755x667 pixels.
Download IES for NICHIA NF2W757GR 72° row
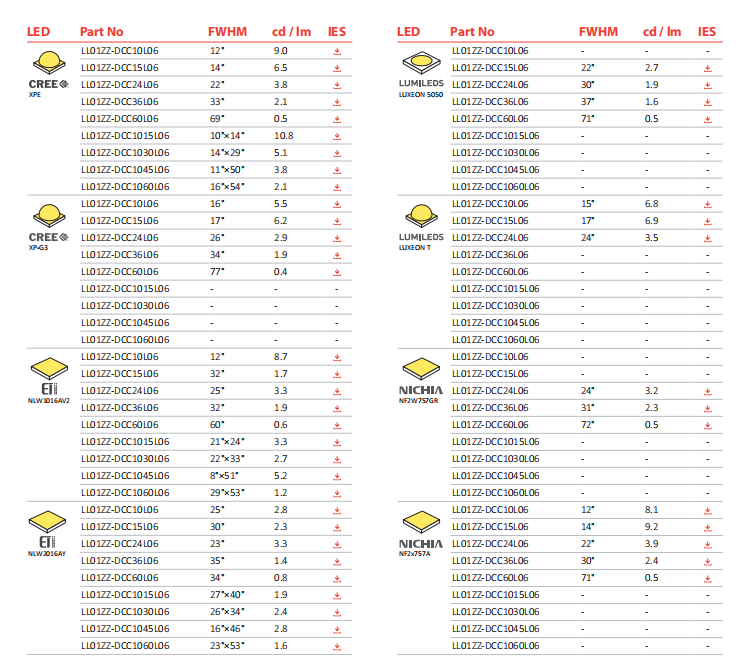(x=707, y=425)
